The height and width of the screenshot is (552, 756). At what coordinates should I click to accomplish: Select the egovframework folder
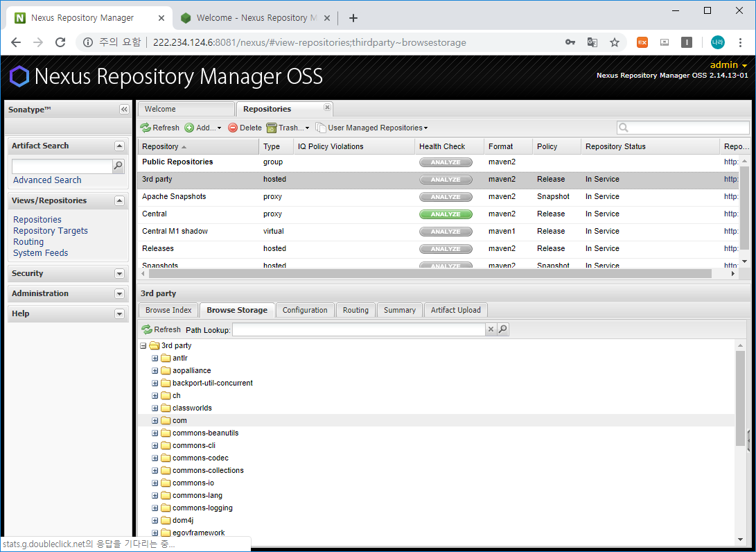[199, 533]
